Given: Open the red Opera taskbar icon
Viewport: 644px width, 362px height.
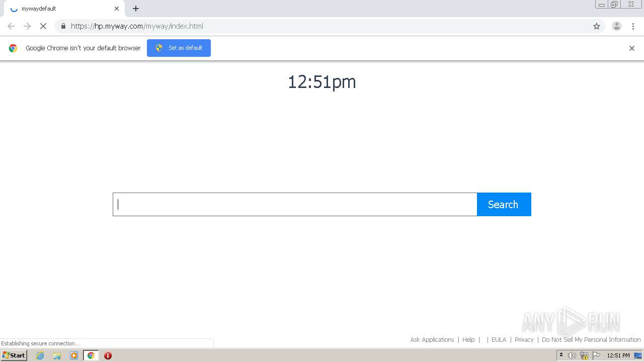Looking at the screenshot, I should [x=108, y=355].
